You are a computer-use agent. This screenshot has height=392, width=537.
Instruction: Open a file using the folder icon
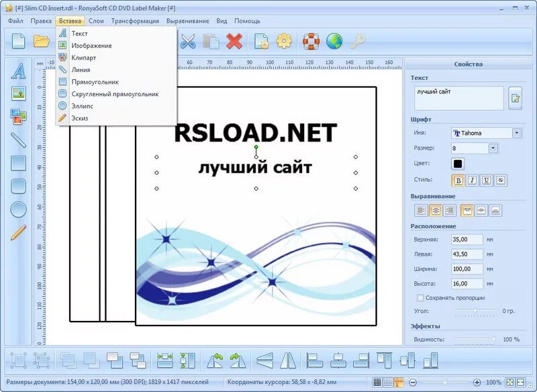(42, 41)
